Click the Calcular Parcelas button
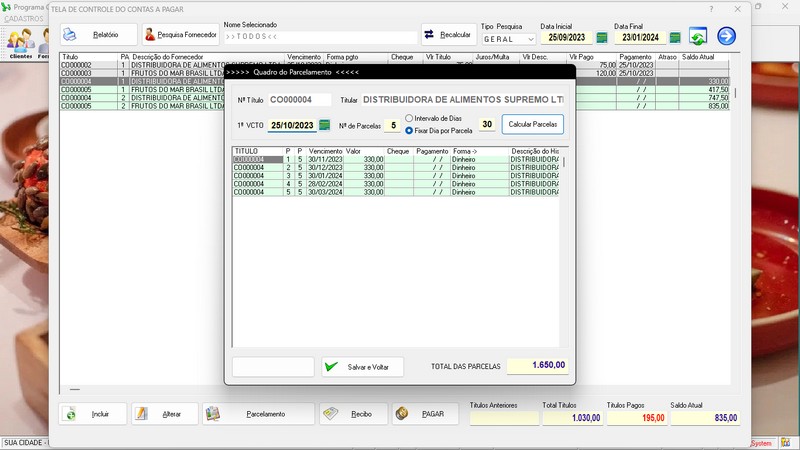The height and width of the screenshot is (450, 800). 532,124
